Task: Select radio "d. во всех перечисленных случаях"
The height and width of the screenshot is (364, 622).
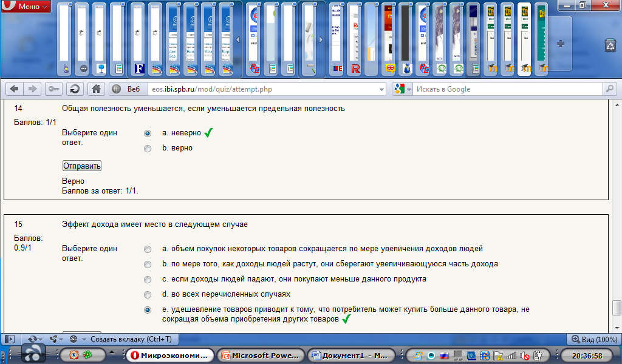Action: [x=148, y=295]
